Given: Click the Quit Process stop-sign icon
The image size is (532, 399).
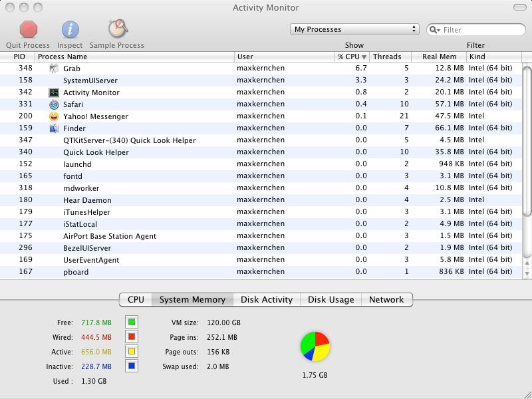Looking at the screenshot, I should click(x=28, y=29).
